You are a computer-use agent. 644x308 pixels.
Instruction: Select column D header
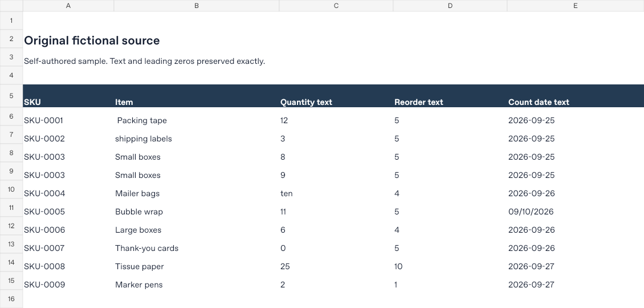[450, 6]
